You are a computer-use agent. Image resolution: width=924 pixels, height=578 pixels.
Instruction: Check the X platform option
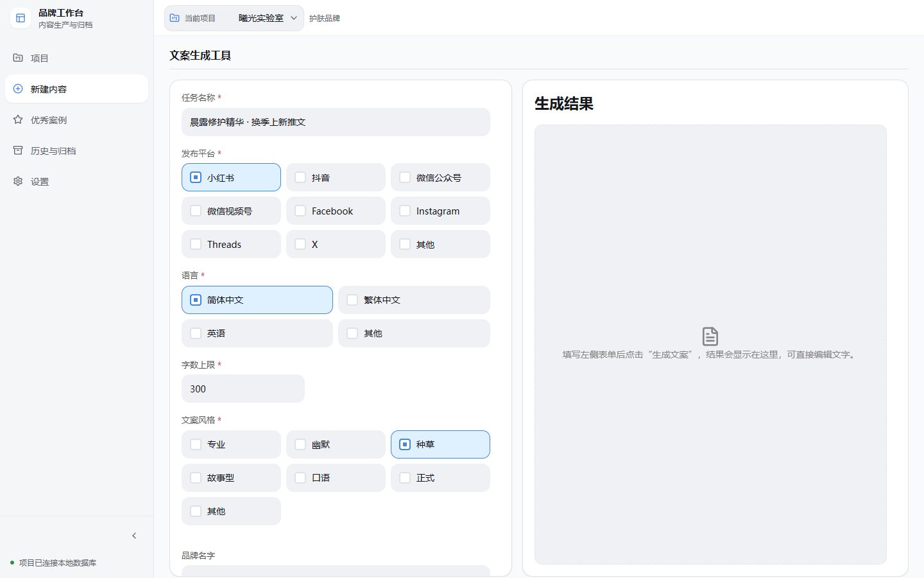point(336,244)
